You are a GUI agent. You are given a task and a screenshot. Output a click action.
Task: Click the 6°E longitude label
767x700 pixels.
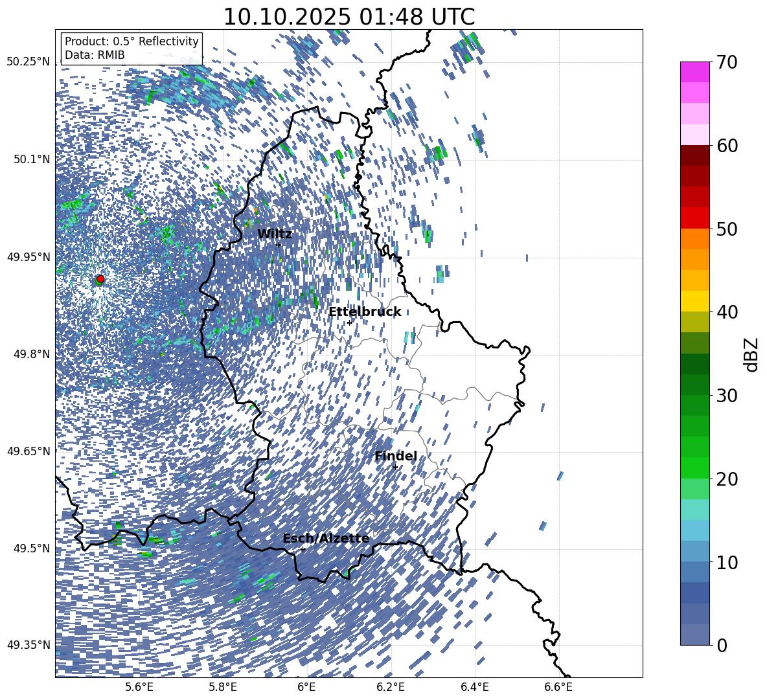(x=306, y=688)
